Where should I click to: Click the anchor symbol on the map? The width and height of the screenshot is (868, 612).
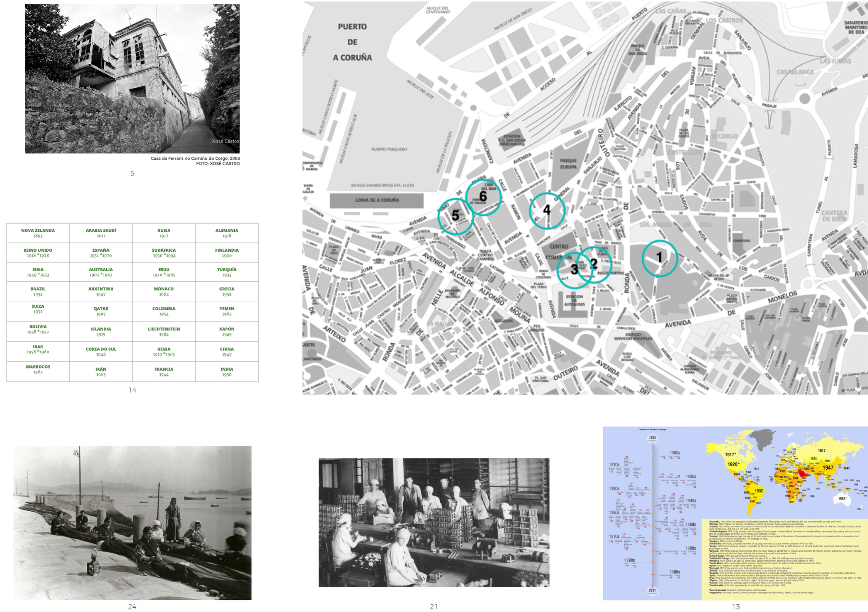[769, 118]
